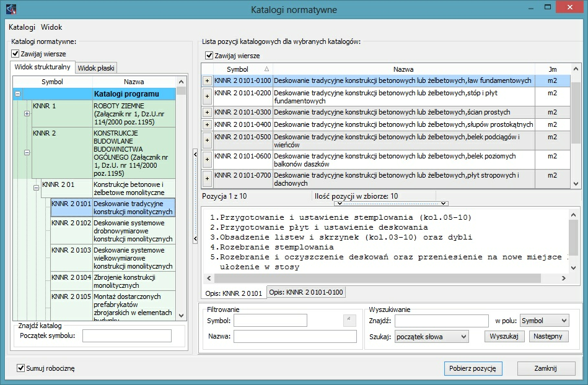588x385 pixels.
Task: Click the Filtrowanie Symbol input field
Action: point(270,321)
